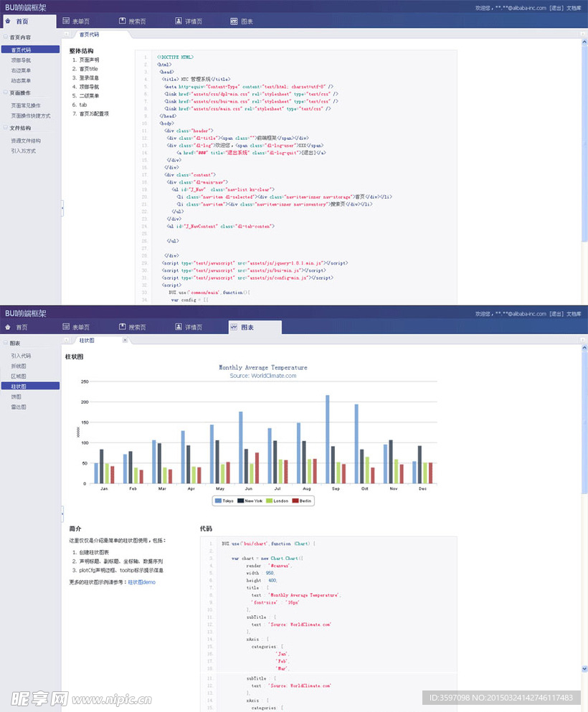Viewport: 588px width, 712px height.
Task: Close the 柱状图 content tab
Action: (125, 340)
